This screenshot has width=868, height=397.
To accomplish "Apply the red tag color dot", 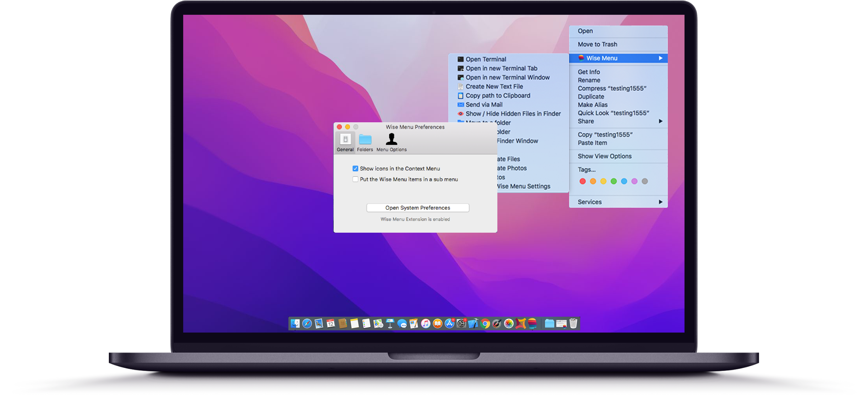I will point(582,181).
